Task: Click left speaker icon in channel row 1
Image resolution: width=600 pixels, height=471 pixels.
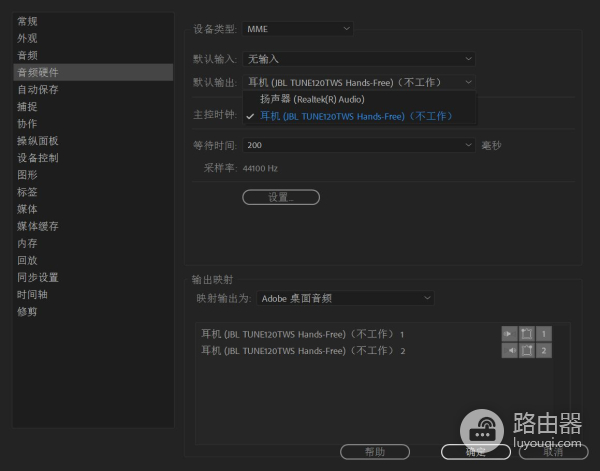Action: (x=509, y=334)
